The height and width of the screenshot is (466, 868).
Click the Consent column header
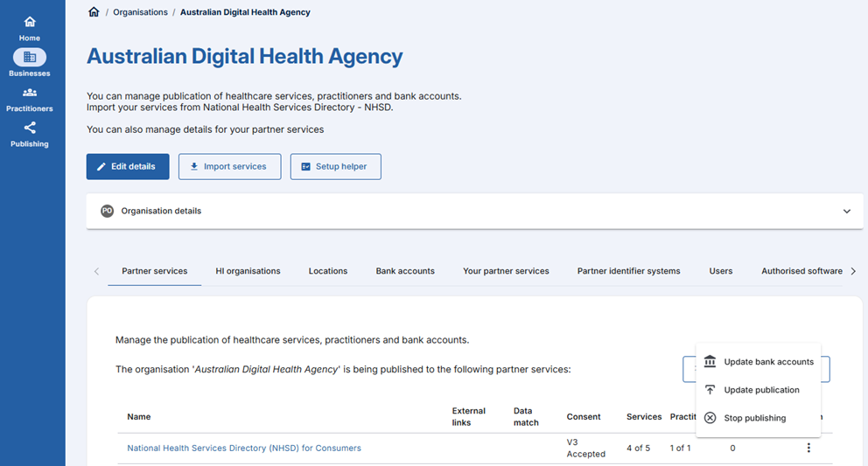[x=584, y=417]
